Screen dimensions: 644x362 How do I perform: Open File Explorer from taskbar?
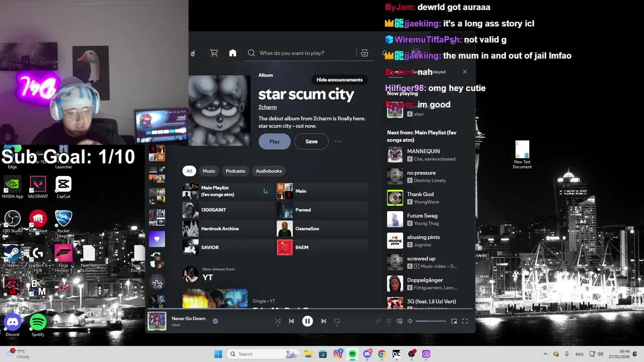coord(308,354)
